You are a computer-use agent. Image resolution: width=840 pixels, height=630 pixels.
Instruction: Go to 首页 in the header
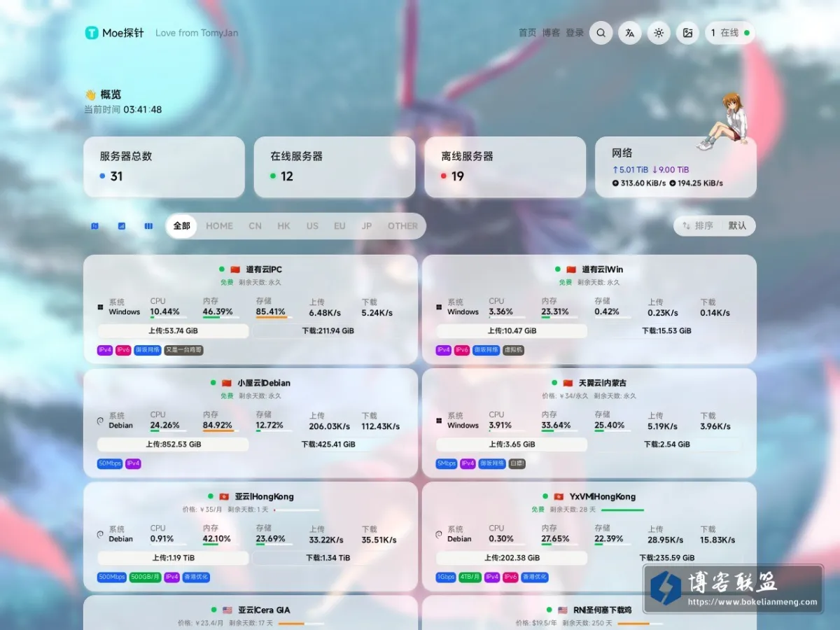tap(527, 33)
